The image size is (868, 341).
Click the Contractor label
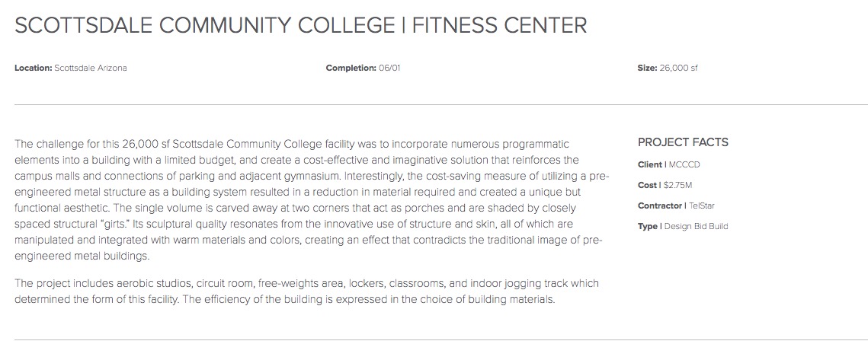pyautogui.click(x=660, y=206)
